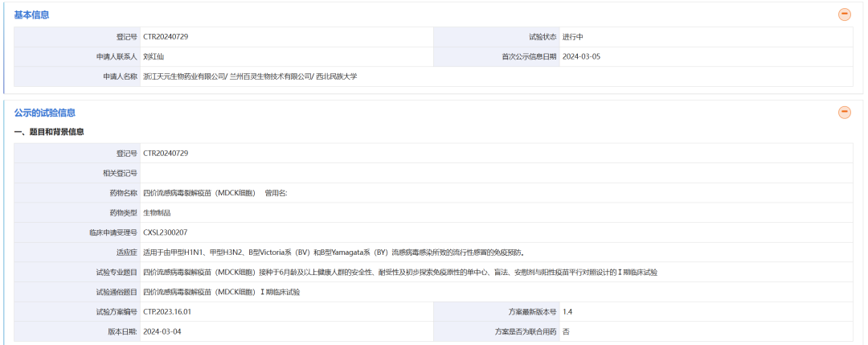Click the 相关登记号 label cell
The width and height of the screenshot is (868, 345).
(77, 173)
